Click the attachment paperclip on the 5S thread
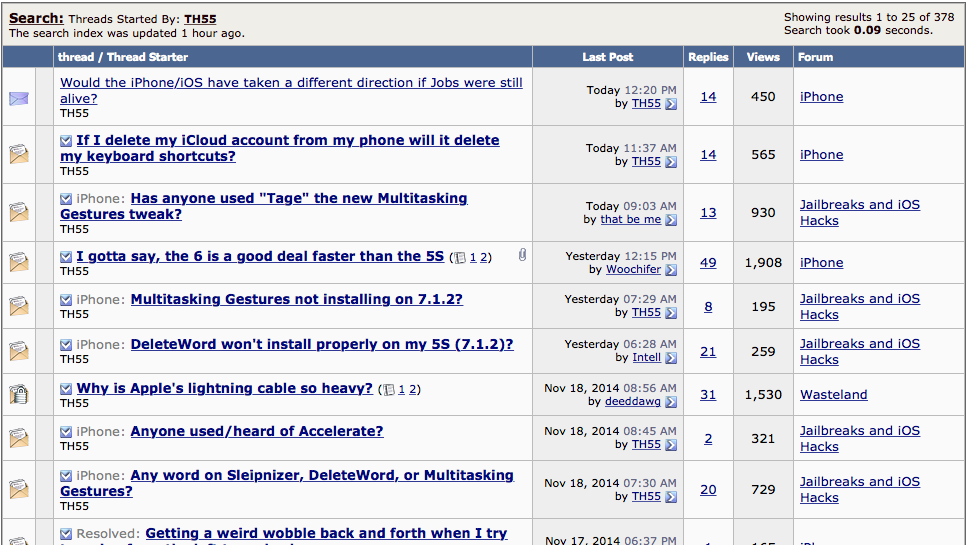The height and width of the screenshot is (545, 970). 522,255
